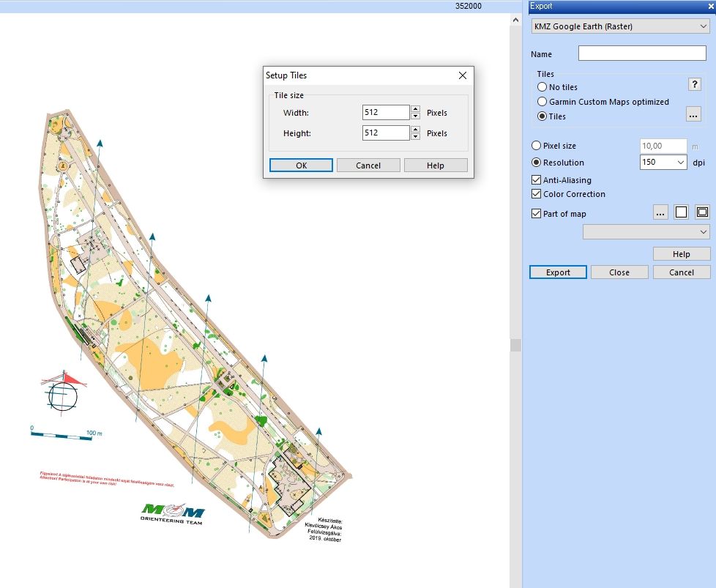
Task: Click the double rectangle icon beside Part of map
Action: (x=702, y=212)
